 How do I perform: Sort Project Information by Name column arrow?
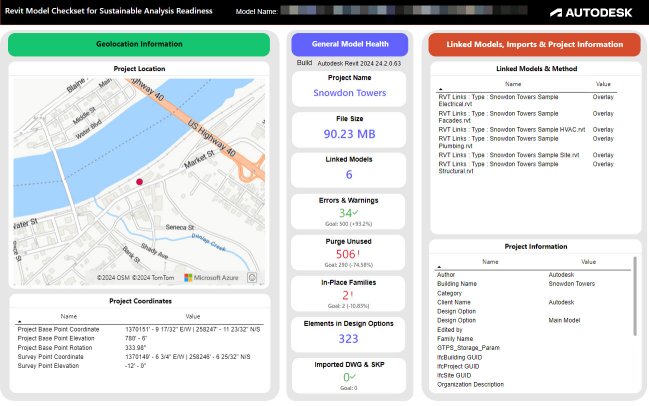pos(439,267)
